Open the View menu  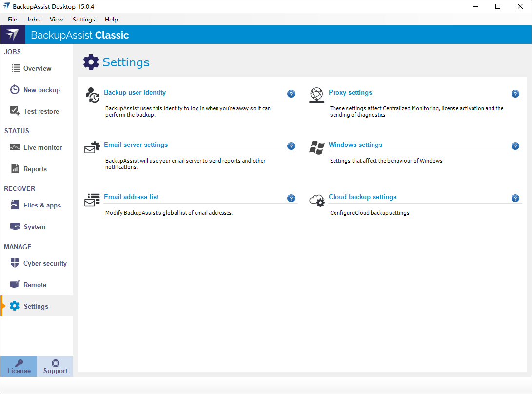coord(57,20)
